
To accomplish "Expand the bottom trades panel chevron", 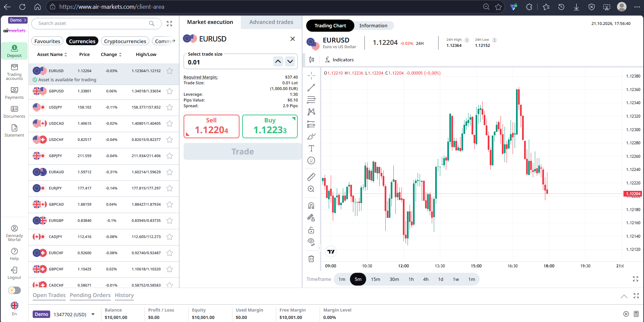I will (x=624, y=296).
